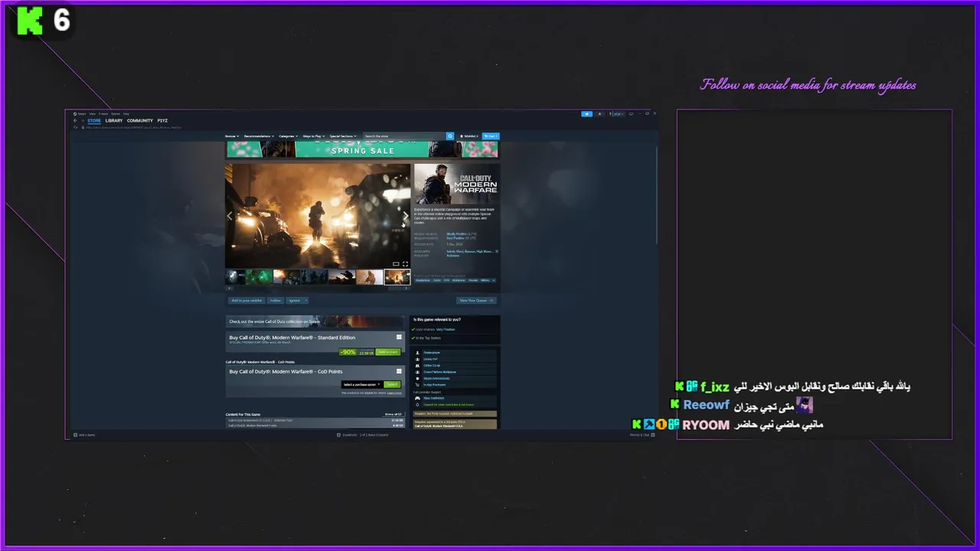This screenshot has width=980, height=551.
Task: Open the Call of Duty collection banner
Action: coord(315,321)
